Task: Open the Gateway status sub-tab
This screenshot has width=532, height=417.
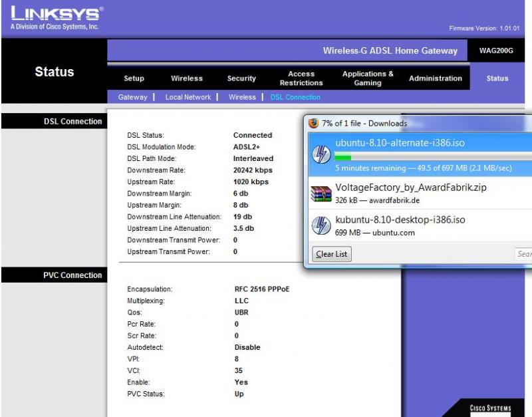Action: tap(132, 97)
